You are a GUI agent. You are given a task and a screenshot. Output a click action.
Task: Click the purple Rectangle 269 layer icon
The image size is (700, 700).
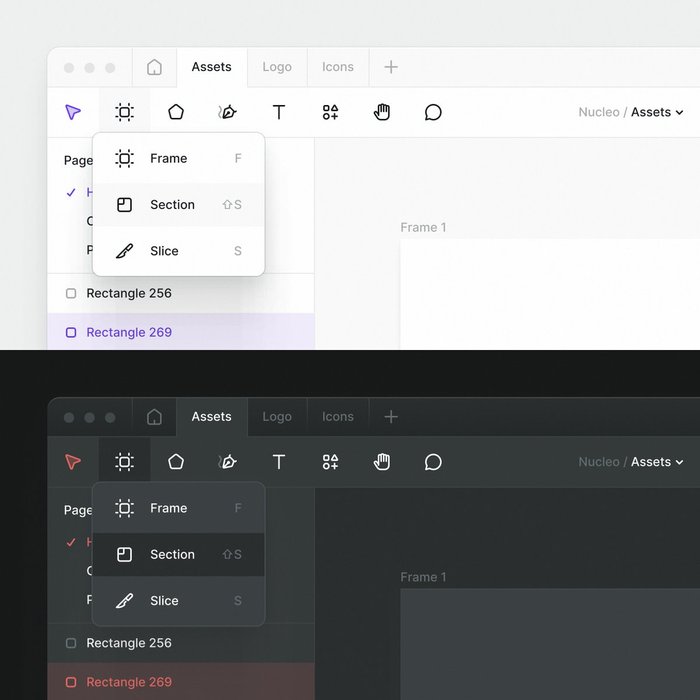(x=71, y=332)
